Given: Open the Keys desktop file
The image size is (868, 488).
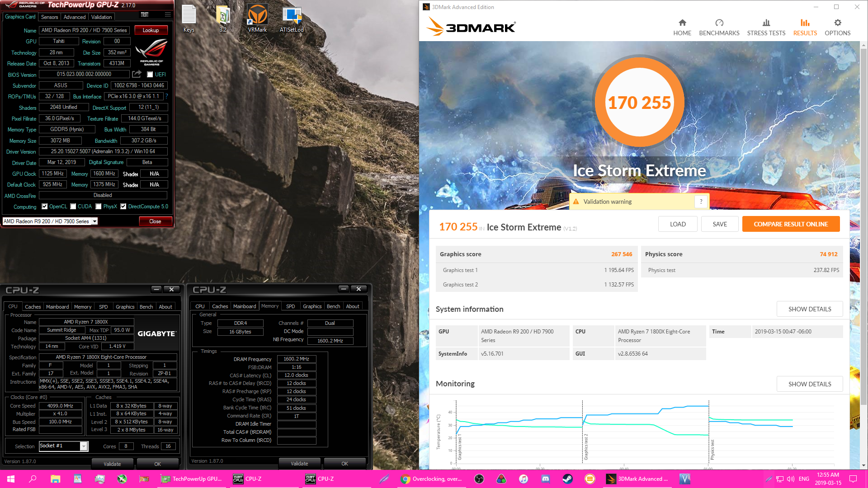Looking at the screenshot, I should click(189, 19).
